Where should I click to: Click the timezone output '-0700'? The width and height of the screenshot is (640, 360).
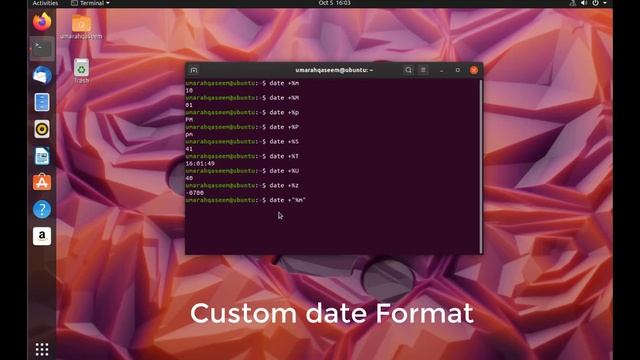[195, 193]
